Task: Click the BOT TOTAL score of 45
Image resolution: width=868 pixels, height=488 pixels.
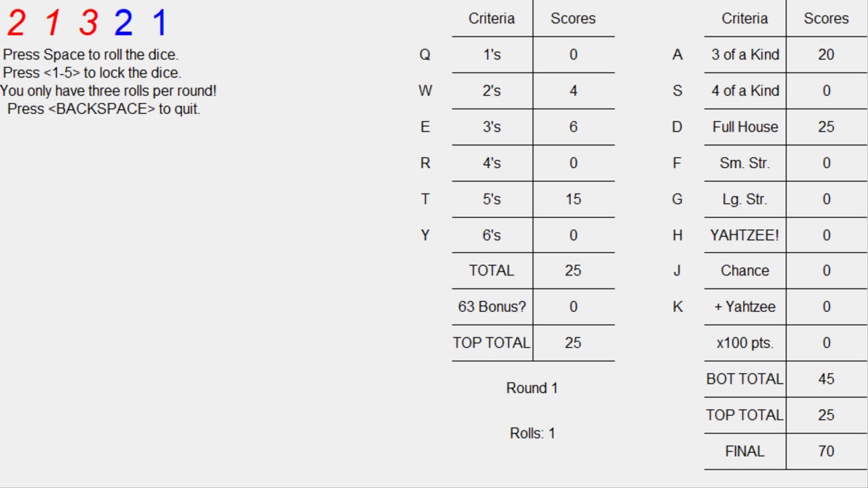Action: [826, 380]
